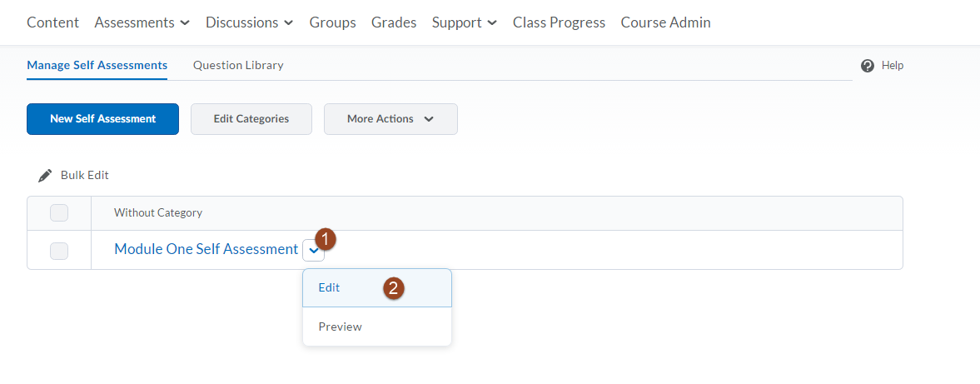Check the Module One Self Assessment checkbox
Viewport: 980px width, 384px height.
(59, 251)
